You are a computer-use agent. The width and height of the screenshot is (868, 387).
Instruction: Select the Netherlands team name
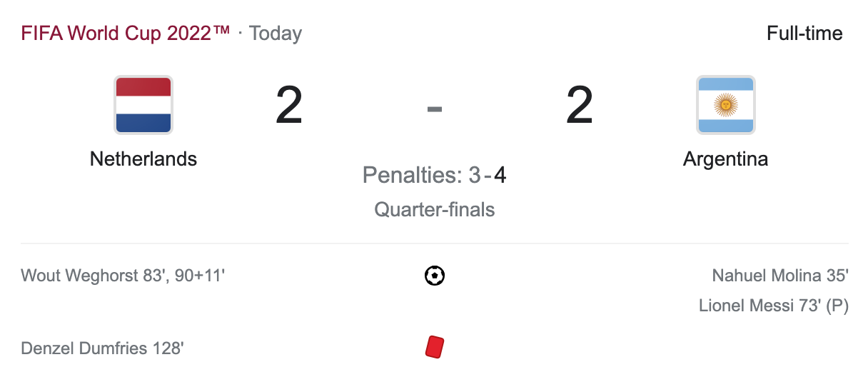[x=143, y=159]
